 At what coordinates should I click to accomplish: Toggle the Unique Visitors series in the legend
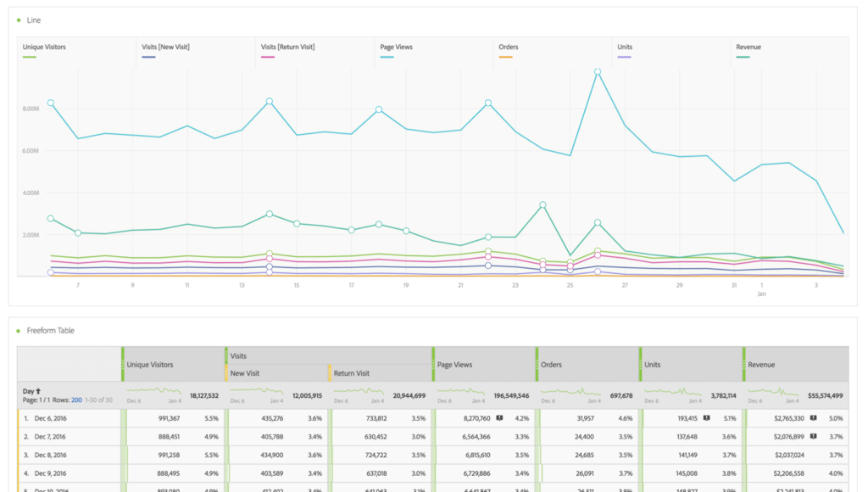[42, 48]
